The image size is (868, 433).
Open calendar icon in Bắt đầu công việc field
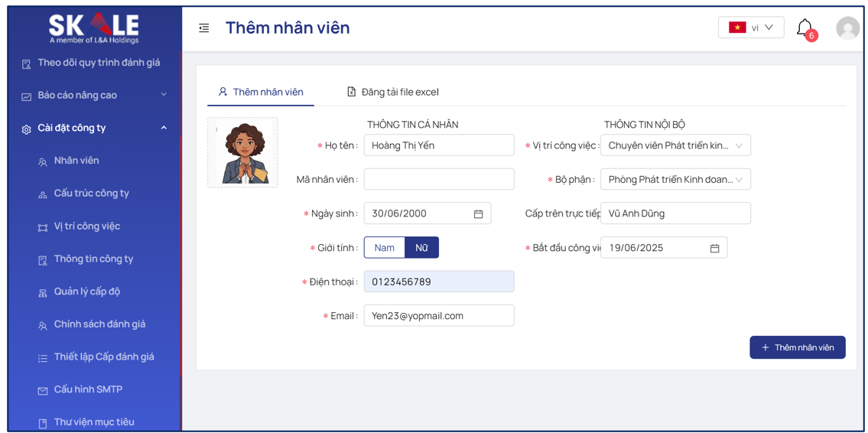(x=714, y=248)
